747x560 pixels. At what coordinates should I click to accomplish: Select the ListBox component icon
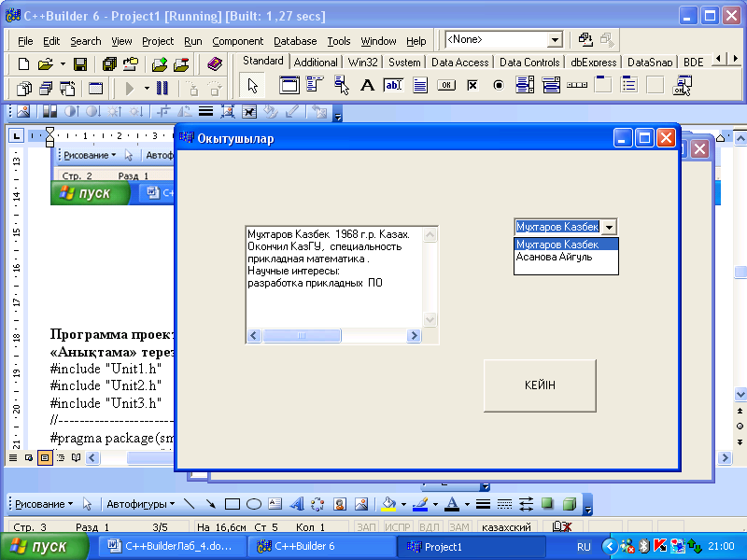(x=525, y=86)
